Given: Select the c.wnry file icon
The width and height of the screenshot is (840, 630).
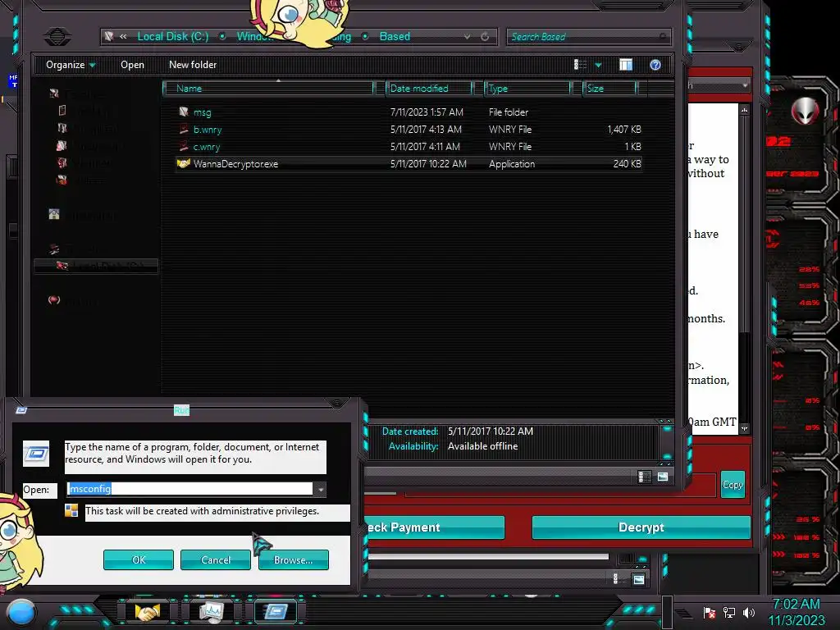Looking at the screenshot, I should (184, 146).
